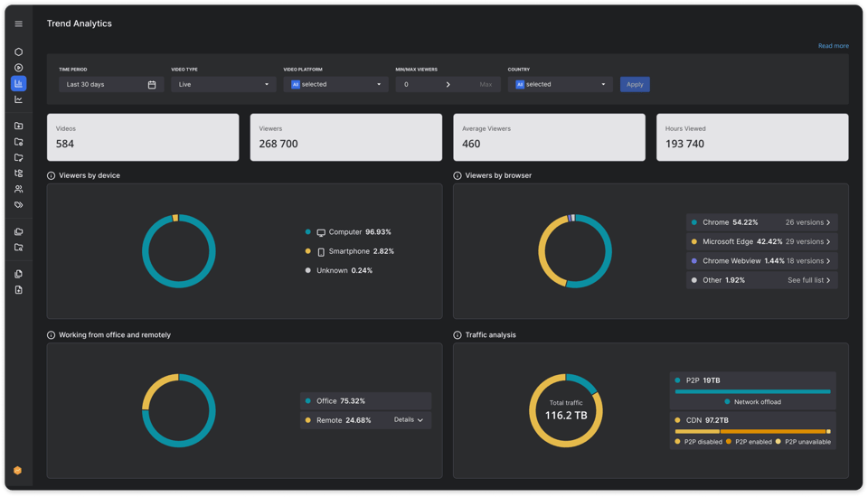Screen dimensions: 868x497
Task: Click info icon beside Viewers by device
Action: pos(51,175)
